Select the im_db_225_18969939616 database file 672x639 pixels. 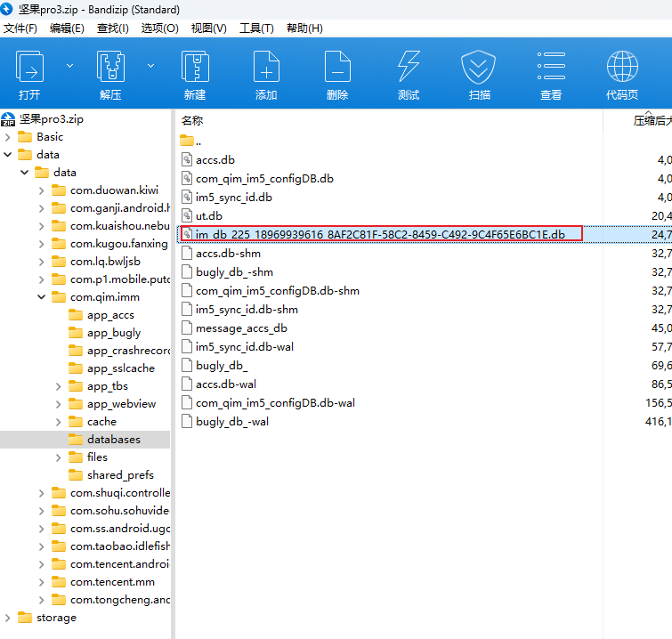(x=380, y=235)
